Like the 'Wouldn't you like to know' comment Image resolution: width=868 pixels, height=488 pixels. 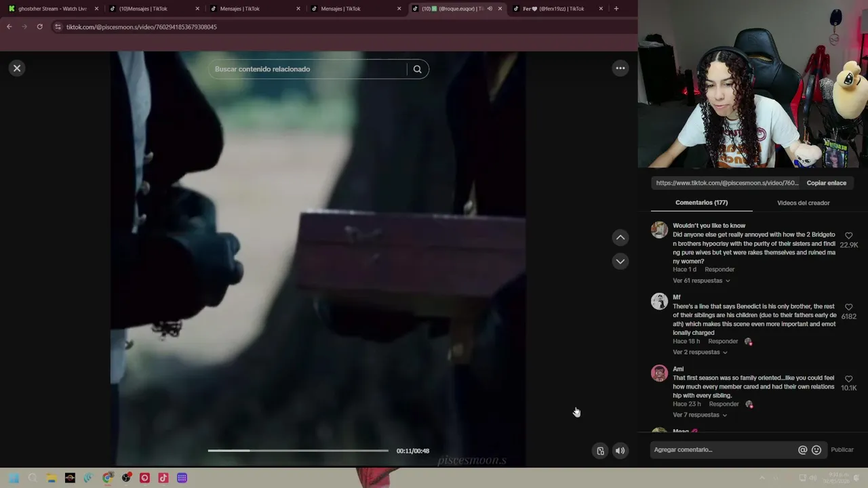click(x=849, y=236)
